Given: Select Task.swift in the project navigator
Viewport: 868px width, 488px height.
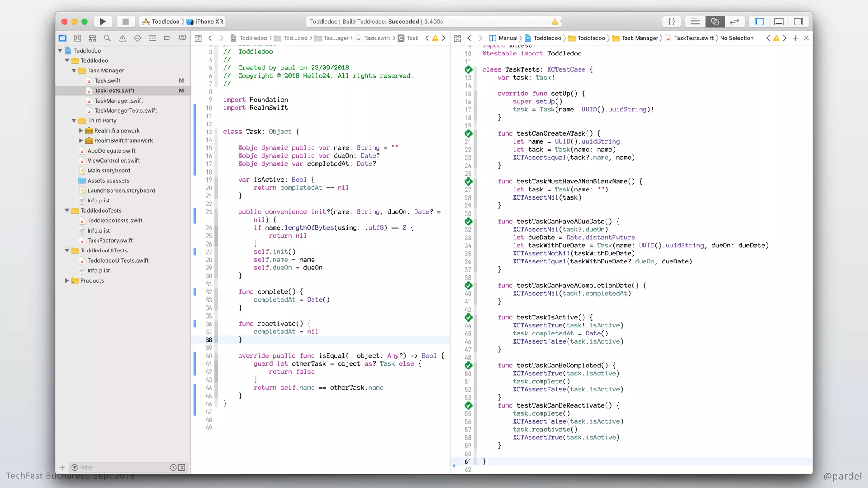Looking at the screenshot, I should coord(107,80).
